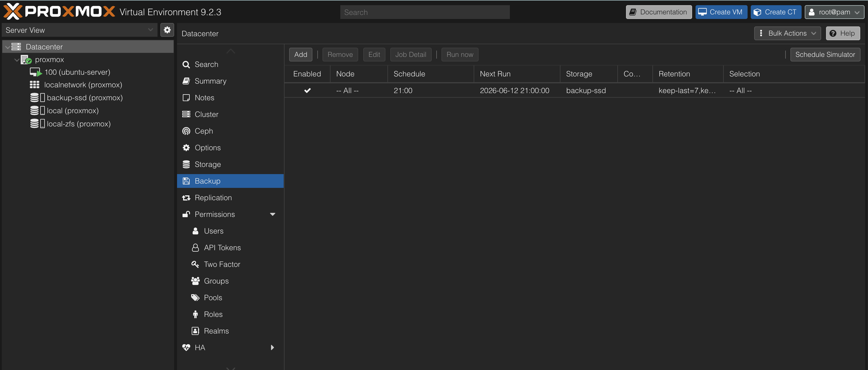Select the backup job row 2026-06-12 21:00:00
The image size is (868, 370).
[575, 90]
